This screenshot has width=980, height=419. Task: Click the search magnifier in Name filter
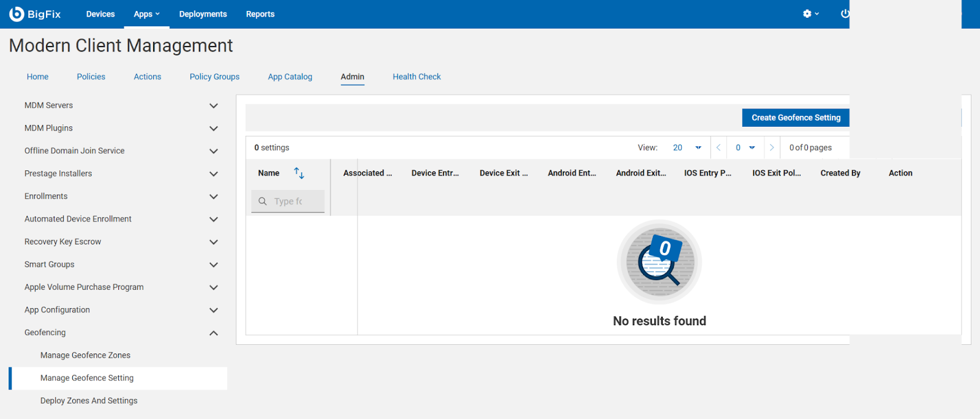pyautogui.click(x=263, y=201)
